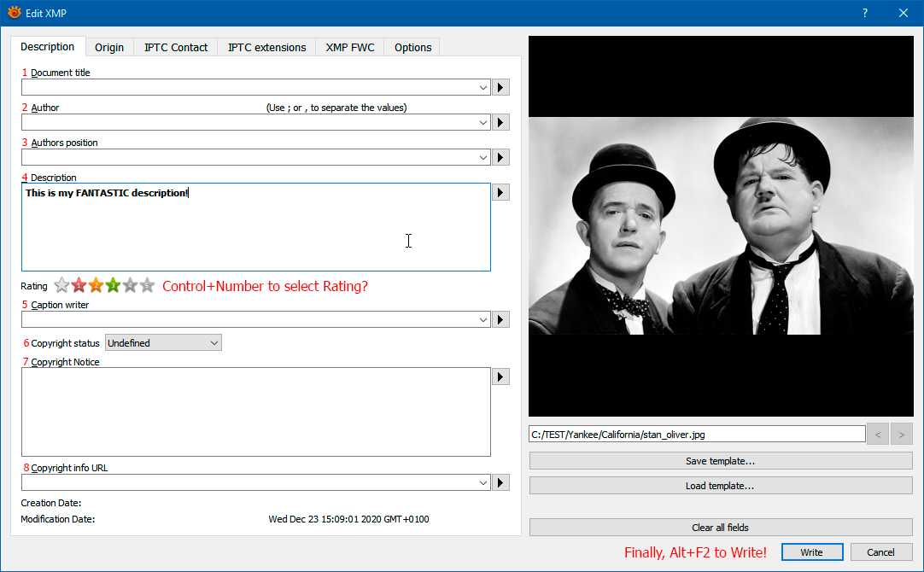Click arrow button next to Copyright Notice

coord(501,376)
